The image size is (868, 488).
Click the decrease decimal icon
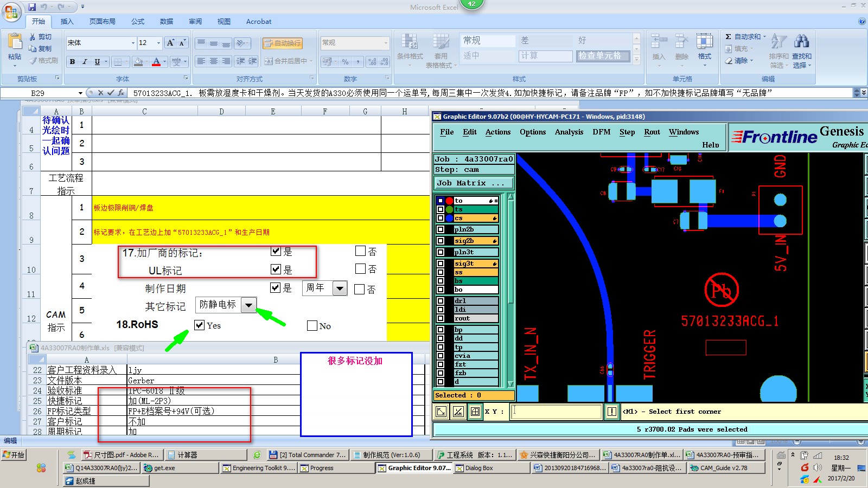click(384, 62)
